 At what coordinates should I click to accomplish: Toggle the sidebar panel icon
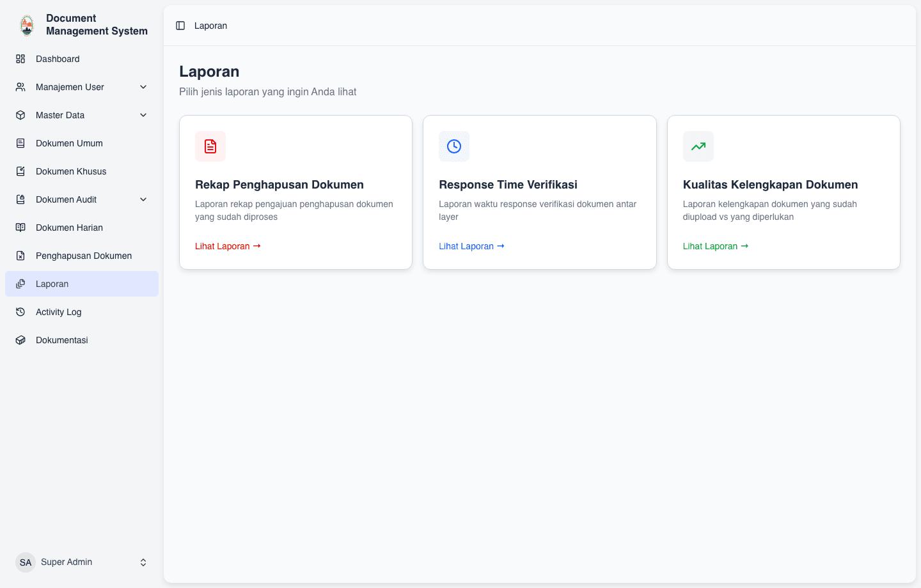tap(180, 26)
